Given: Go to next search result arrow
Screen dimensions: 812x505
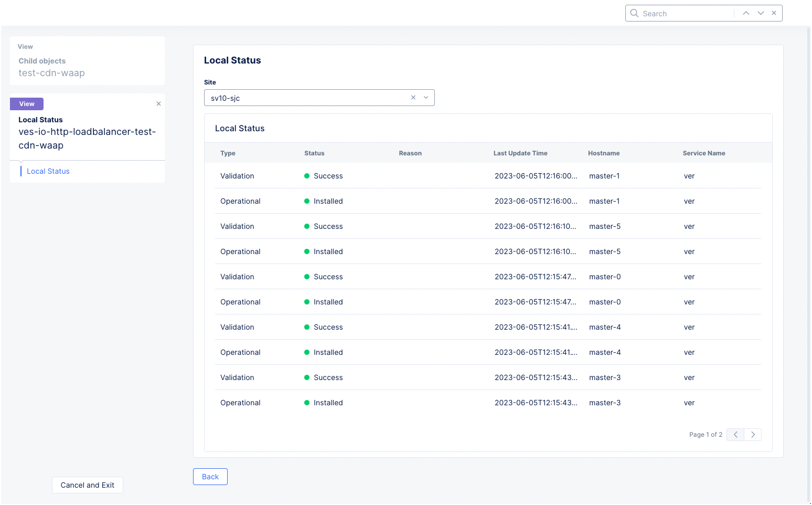Looking at the screenshot, I should (x=761, y=13).
